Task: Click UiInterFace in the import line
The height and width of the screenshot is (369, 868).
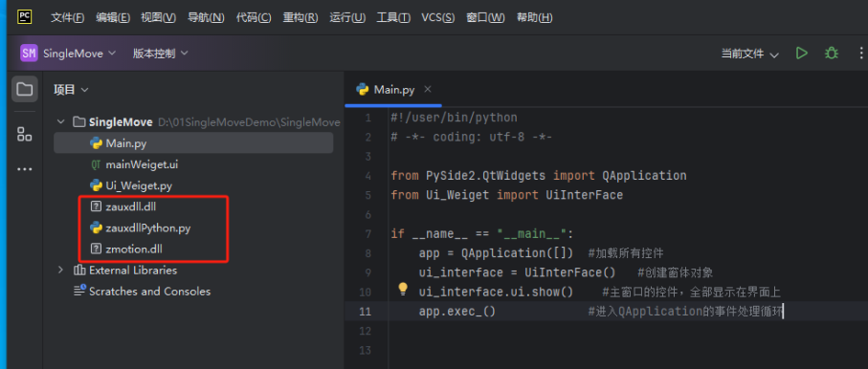Action: tap(584, 195)
